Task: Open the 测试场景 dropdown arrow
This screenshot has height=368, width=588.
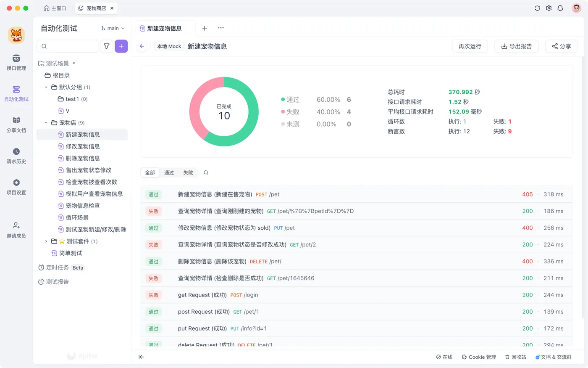Action: 74,64
